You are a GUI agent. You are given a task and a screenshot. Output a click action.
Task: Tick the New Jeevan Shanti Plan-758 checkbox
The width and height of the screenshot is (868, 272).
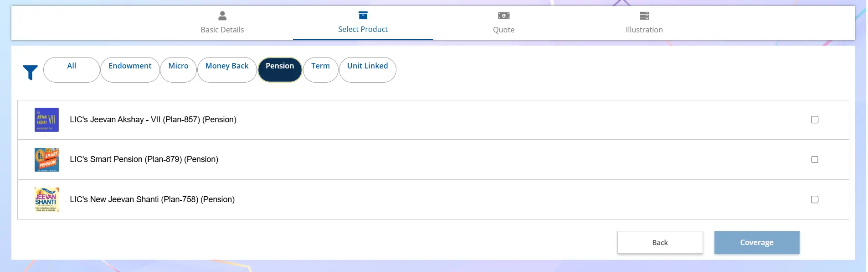(815, 199)
